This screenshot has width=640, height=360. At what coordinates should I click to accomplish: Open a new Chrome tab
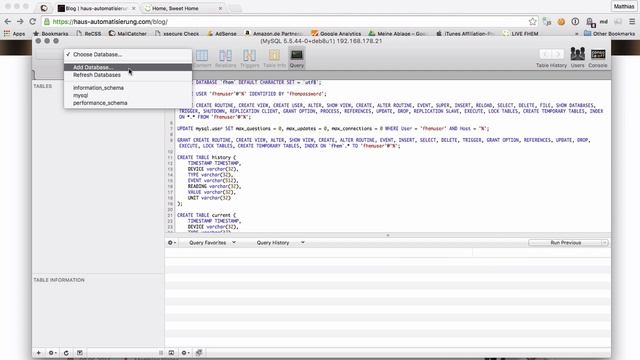click(x=235, y=8)
